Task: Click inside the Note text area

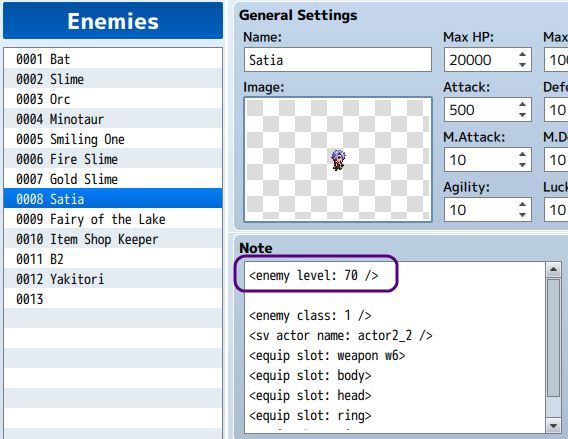Action: pyautogui.click(x=395, y=347)
